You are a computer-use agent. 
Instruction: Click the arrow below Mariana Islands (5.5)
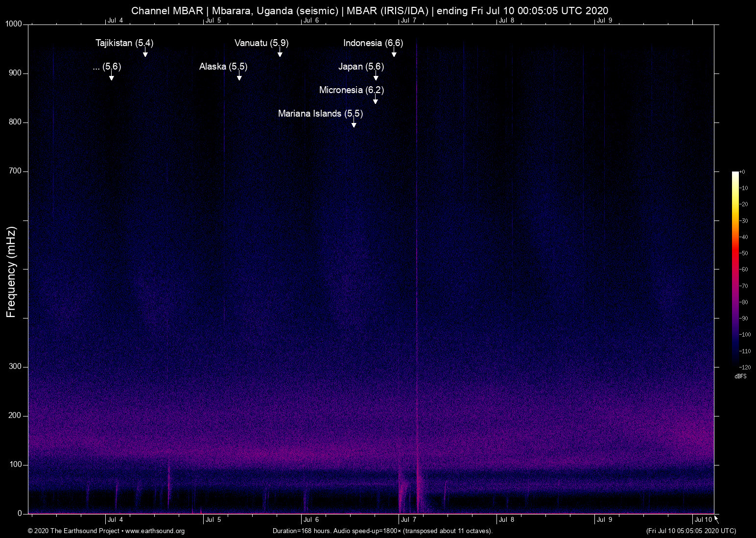click(x=354, y=123)
